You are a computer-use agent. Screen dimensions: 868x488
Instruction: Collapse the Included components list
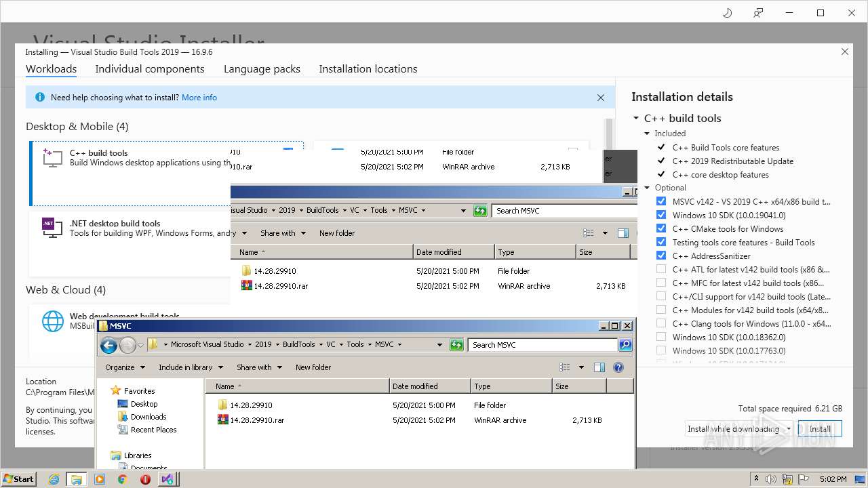[x=647, y=134]
